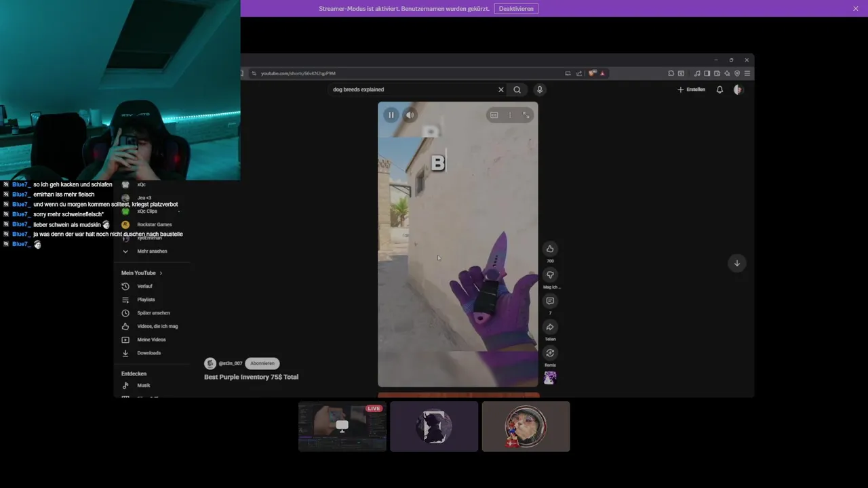Open Verlauf in the sidebar

pyautogui.click(x=138, y=286)
